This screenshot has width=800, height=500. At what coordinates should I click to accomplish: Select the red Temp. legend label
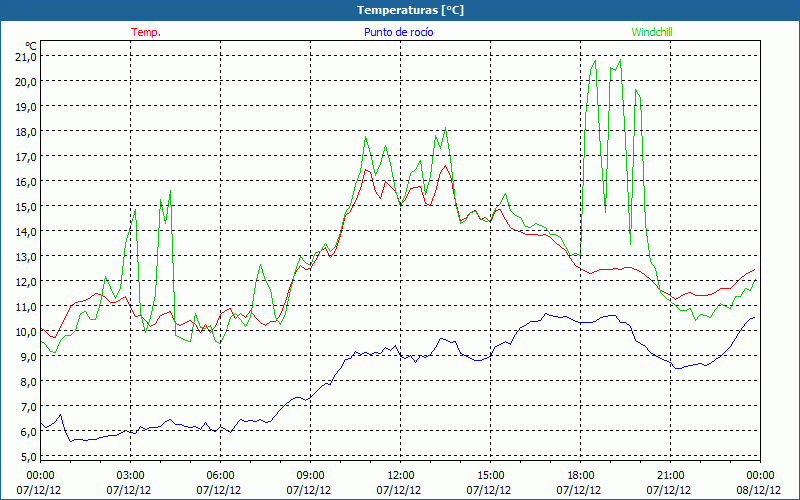tap(146, 32)
